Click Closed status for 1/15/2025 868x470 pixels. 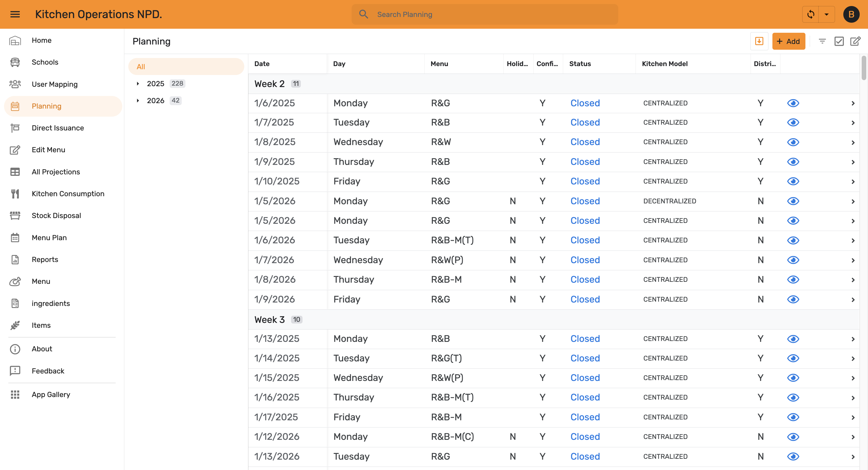pos(585,378)
